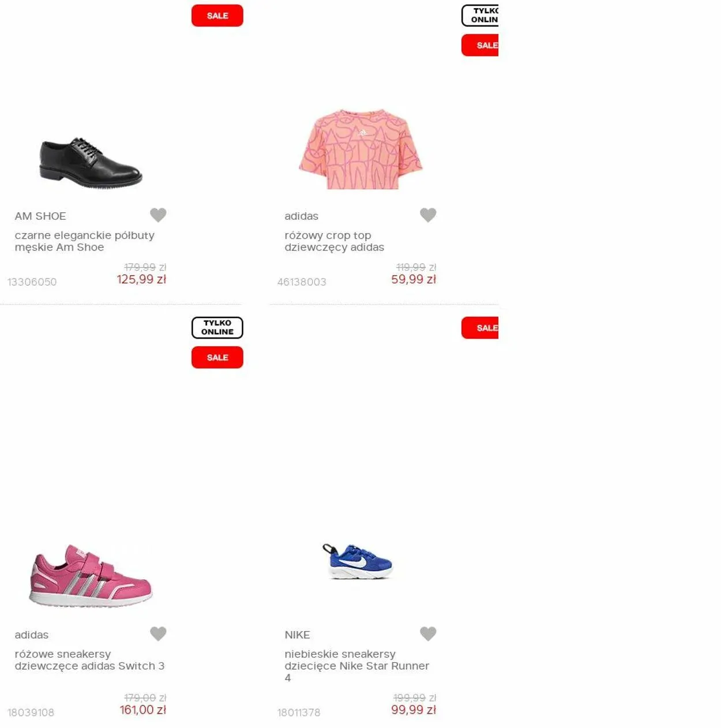Click SALE badge above pink adidas sneakers
Image resolution: width=721 pixels, height=728 pixels.
tap(217, 358)
